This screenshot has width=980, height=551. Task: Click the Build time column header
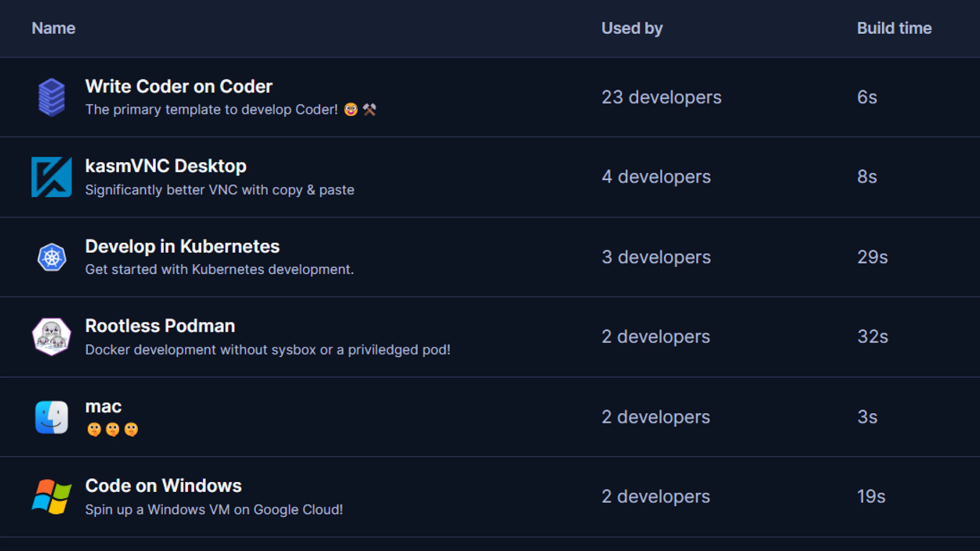[895, 28]
